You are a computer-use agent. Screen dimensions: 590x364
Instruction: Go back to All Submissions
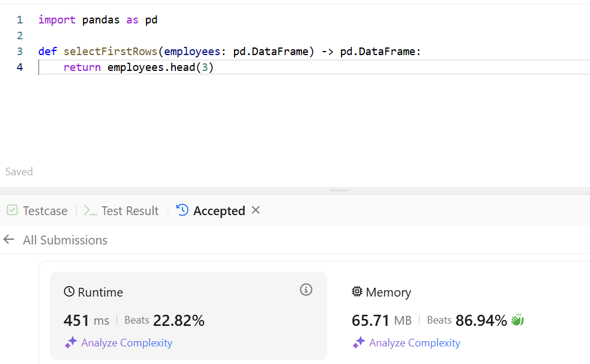(x=65, y=240)
